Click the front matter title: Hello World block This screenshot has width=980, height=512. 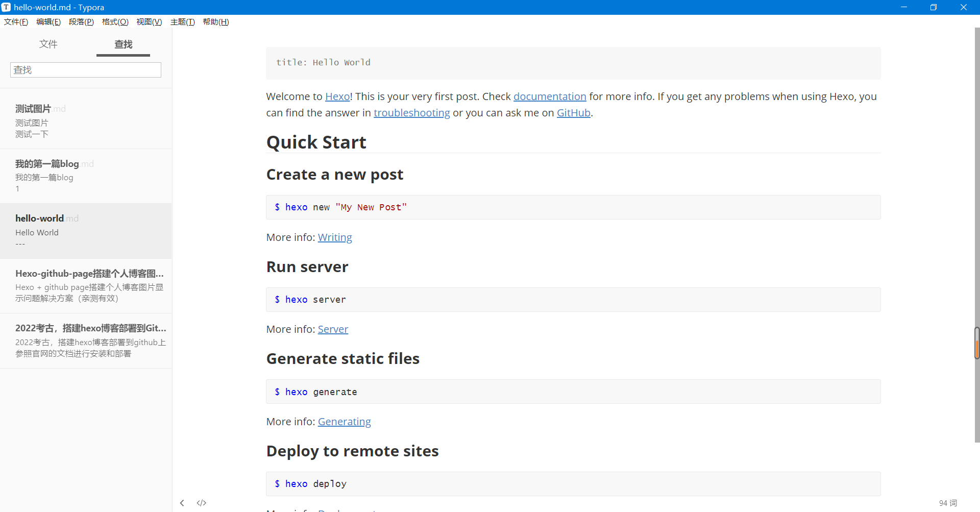573,63
